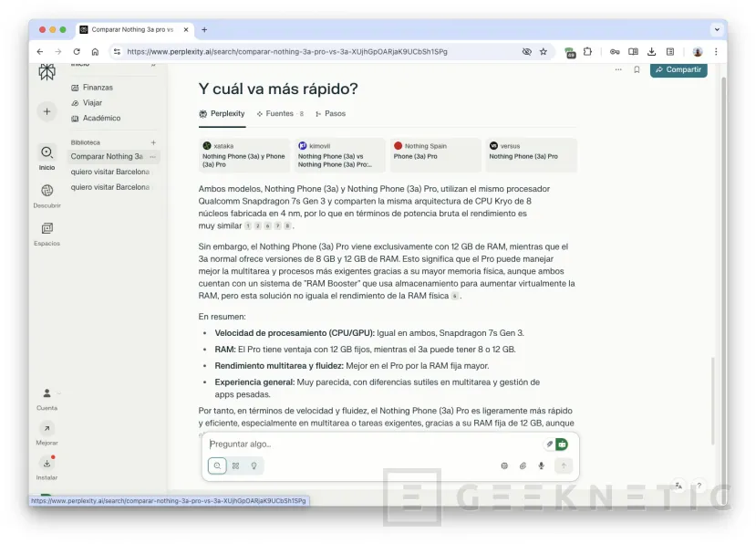This screenshot has width=756, height=544.
Task: Switch to the Perplexity answer tab
Action: 222,113
